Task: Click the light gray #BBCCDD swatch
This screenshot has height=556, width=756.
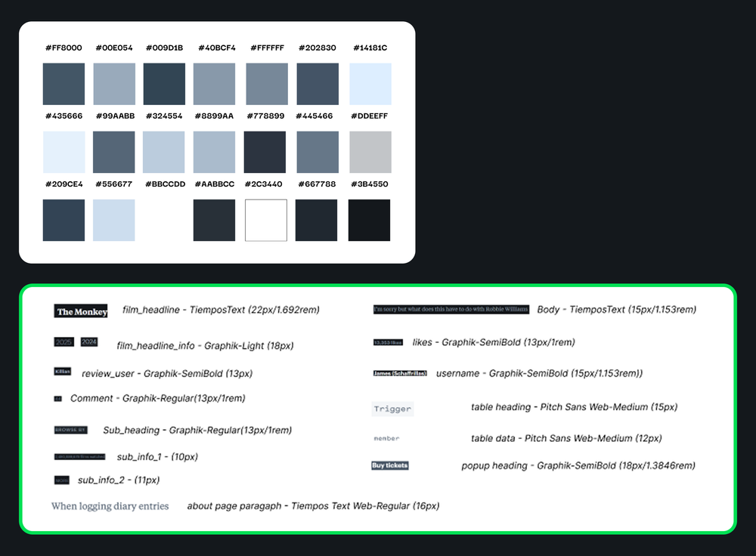Action: coord(164,151)
